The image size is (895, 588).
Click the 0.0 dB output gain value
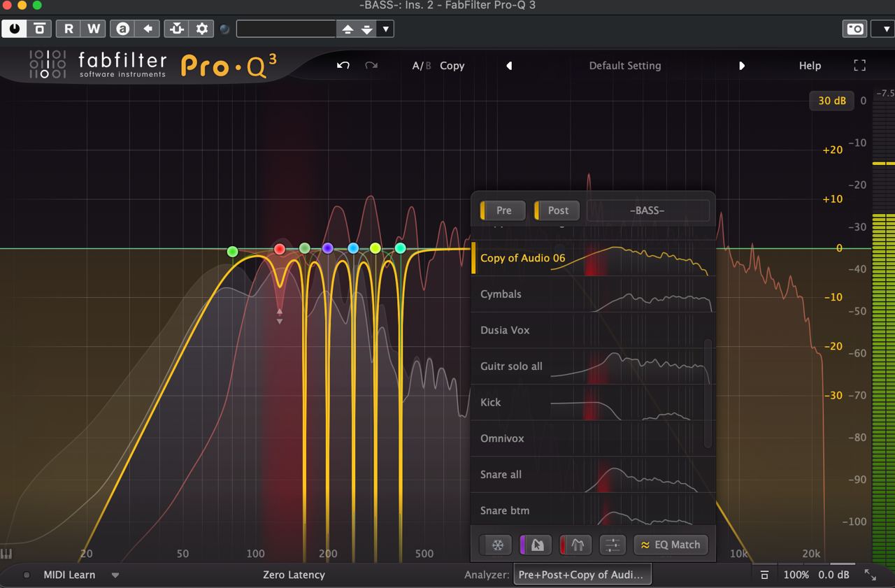point(833,575)
